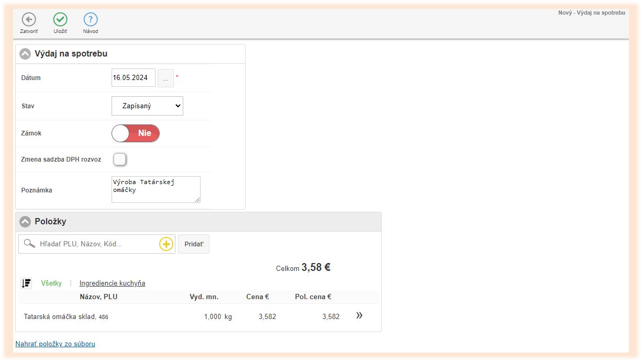
Task: Click the Dátum input field
Action: 134,78
